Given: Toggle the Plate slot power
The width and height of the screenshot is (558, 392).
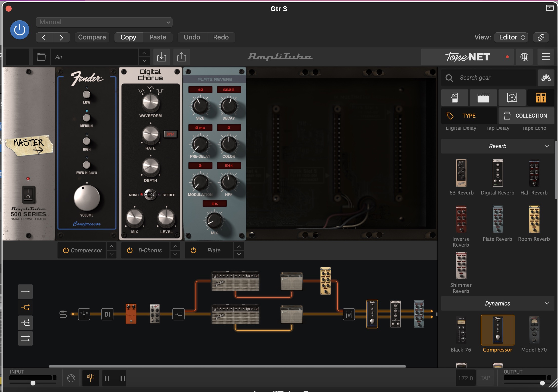Looking at the screenshot, I should pos(193,250).
